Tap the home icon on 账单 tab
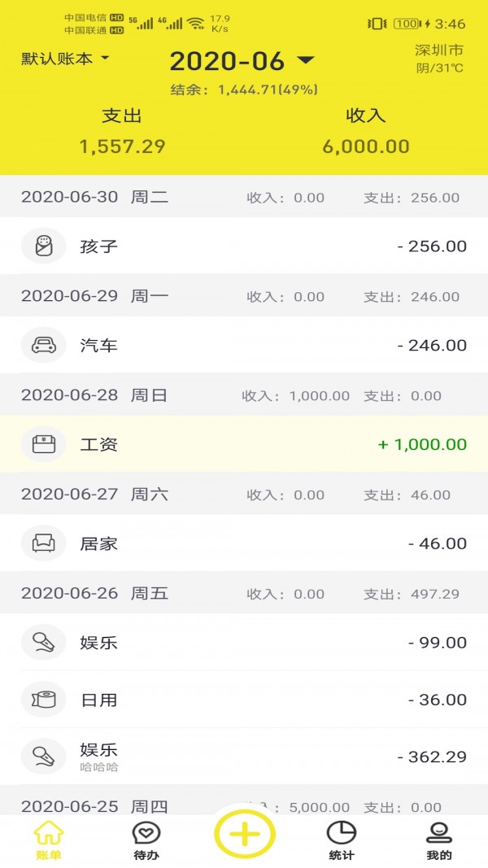This screenshot has height=868, width=488. click(x=49, y=831)
